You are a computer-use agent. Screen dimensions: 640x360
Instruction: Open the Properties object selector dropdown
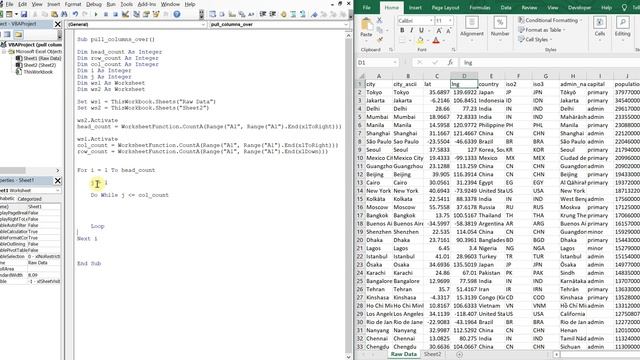(x=58, y=191)
